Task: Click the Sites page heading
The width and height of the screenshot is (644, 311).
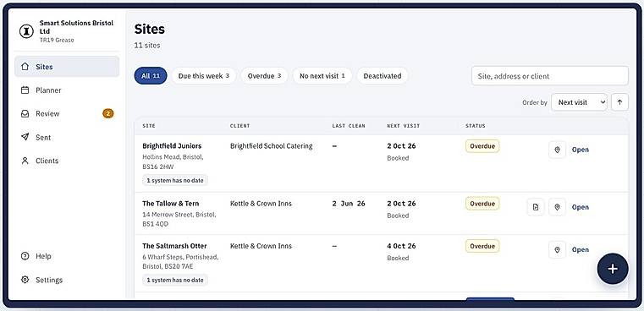Action: tap(150, 29)
